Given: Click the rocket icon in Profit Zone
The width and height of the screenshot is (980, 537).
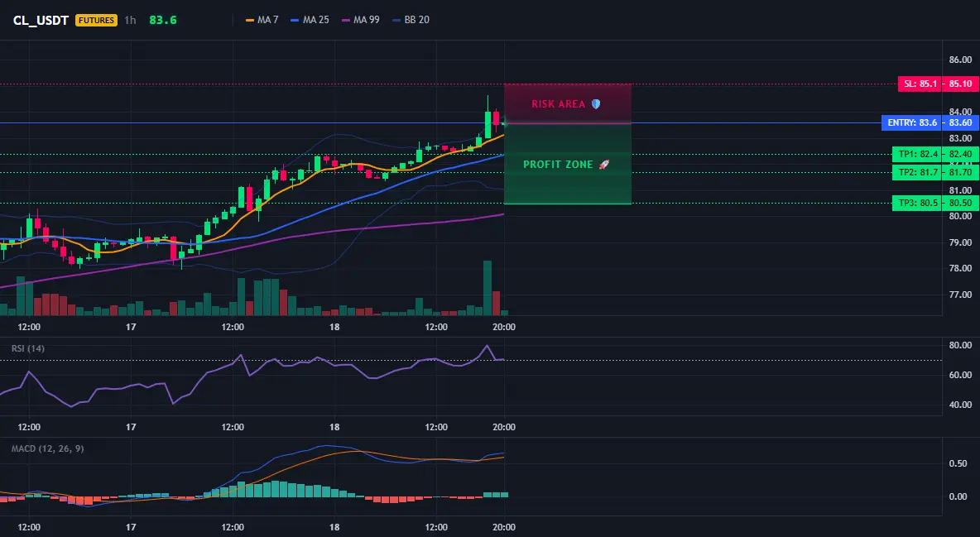Looking at the screenshot, I should (603, 165).
